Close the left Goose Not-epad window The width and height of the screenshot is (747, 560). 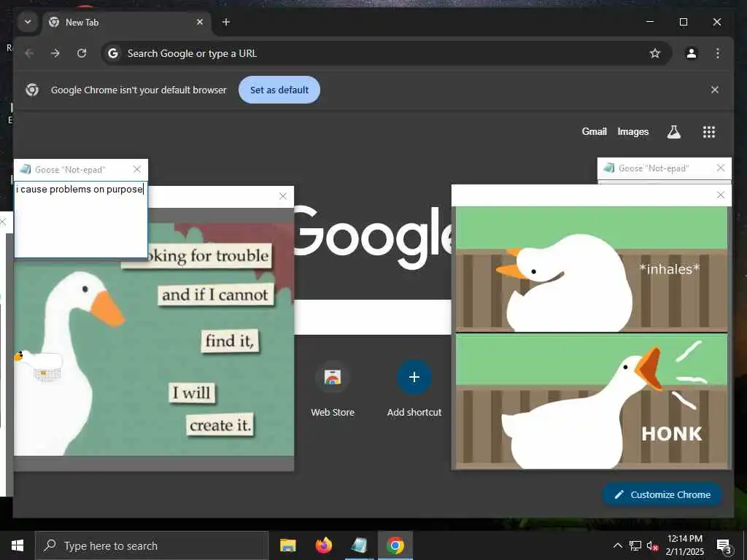pos(137,169)
